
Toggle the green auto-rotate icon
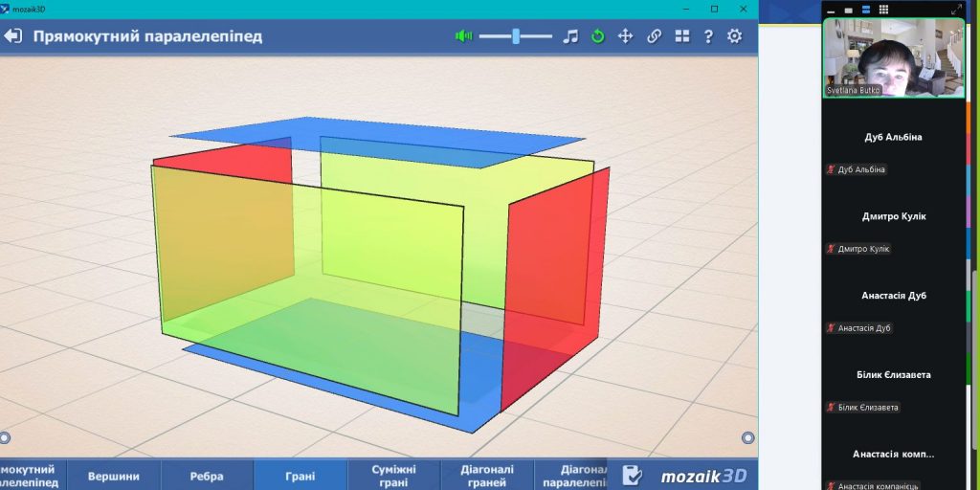pyautogui.click(x=598, y=36)
